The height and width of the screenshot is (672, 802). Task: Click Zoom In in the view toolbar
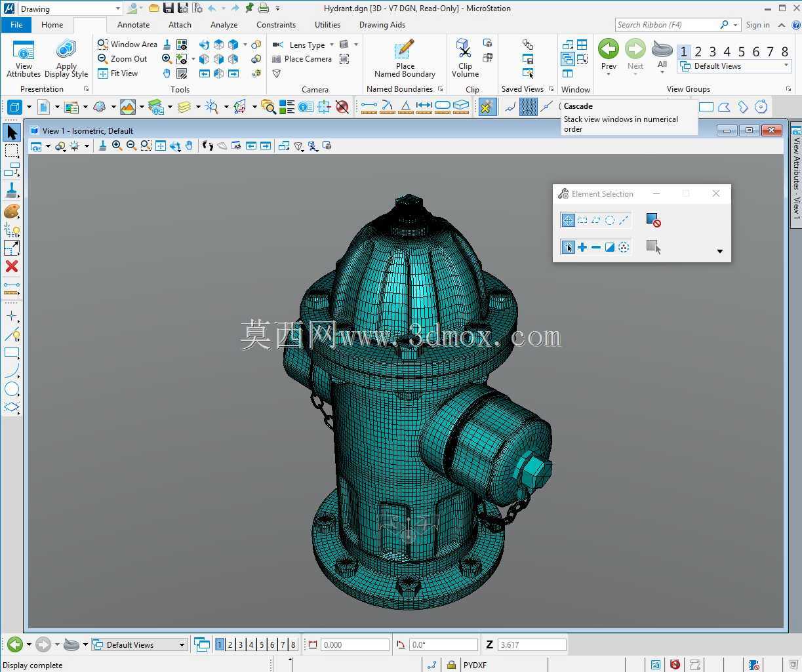[x=117, y=146]
